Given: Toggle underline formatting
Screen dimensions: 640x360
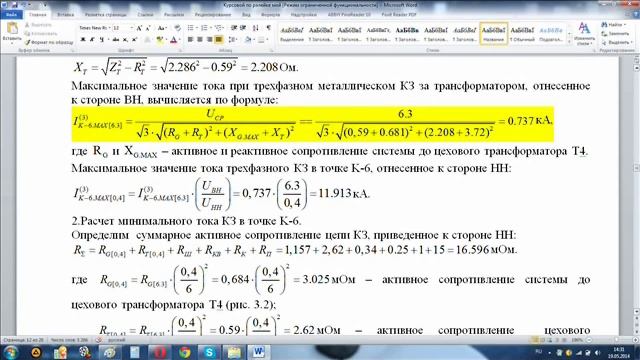Looking at the screenshot, I should pyautogui.click(x=101, y=40).
